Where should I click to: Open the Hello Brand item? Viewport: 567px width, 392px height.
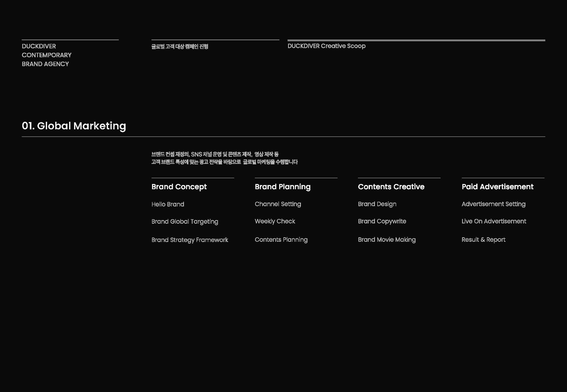(x=168, y=204)
